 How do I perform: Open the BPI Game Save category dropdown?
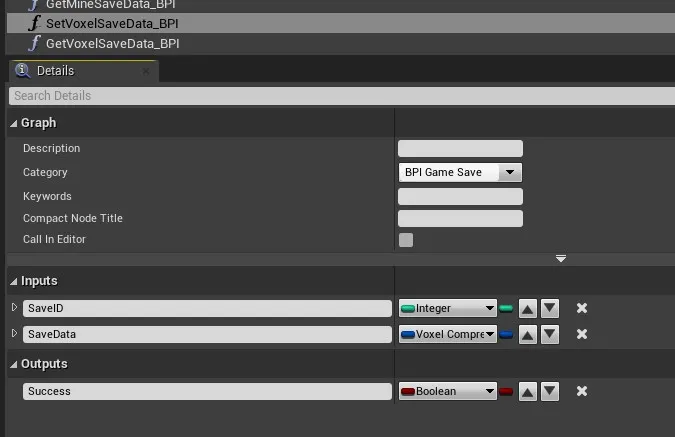click(x=459, y=172)
